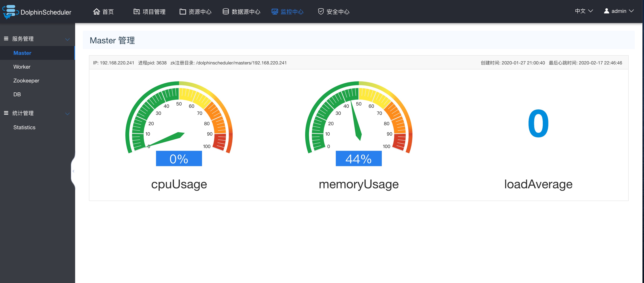Click the Master 管理 page title
The image size is (644, 283).
pos(112,40)
